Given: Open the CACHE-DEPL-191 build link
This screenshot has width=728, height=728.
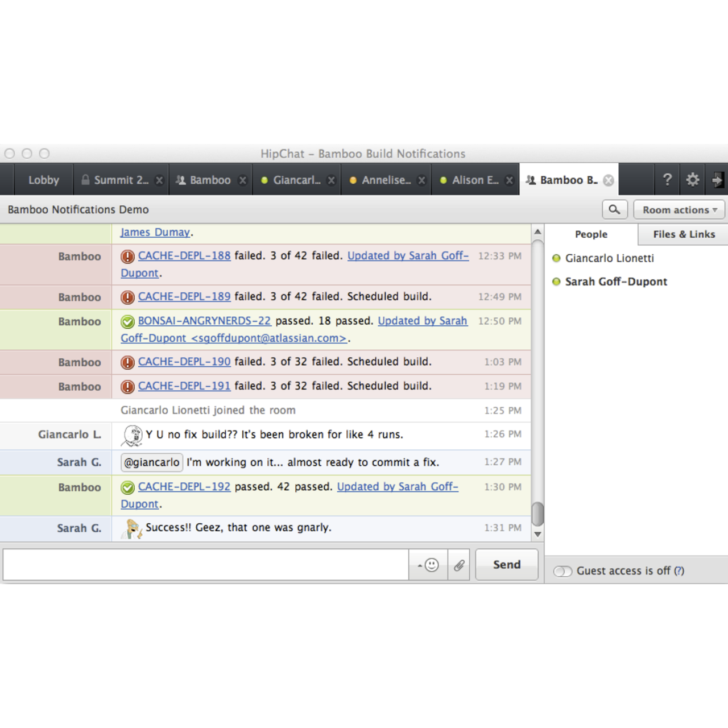Looking at the screenshot, I should tap(184, 386).
